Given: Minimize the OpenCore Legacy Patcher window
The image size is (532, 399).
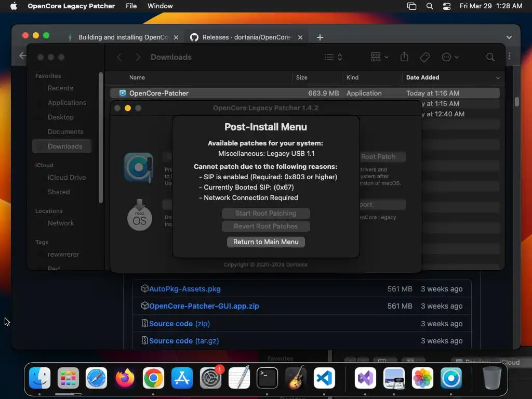Looking at the screenshot, I should click(x=128, y=108).
